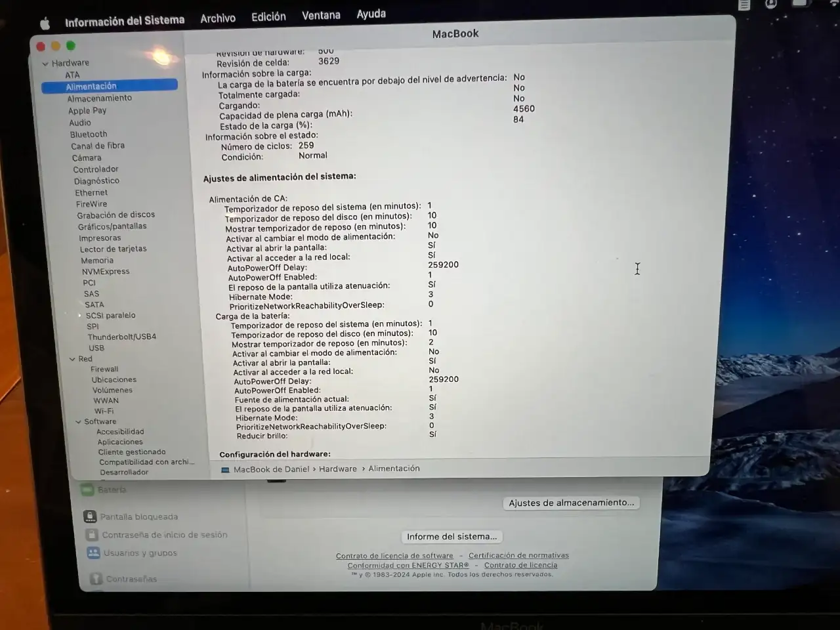Screen dimensions: 840x630
Task: Open the Contrato de licencia de software link
Action: tap(394, 556)
